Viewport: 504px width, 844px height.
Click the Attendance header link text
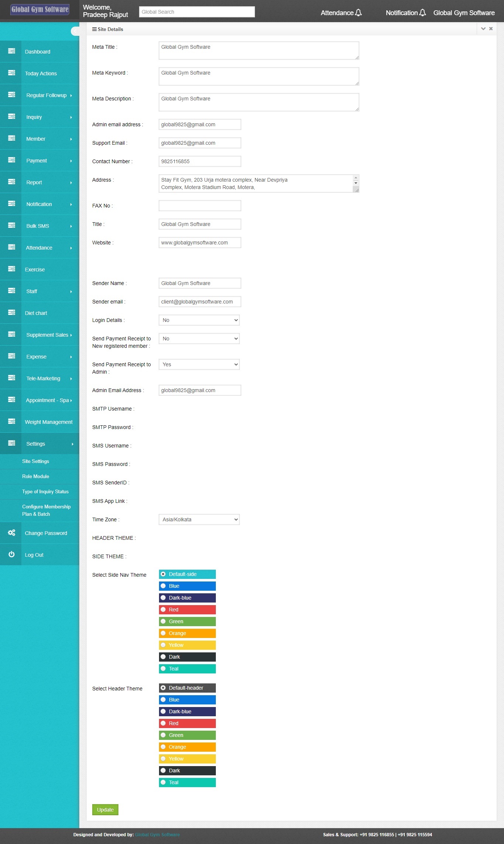click(x=337, y=13)
